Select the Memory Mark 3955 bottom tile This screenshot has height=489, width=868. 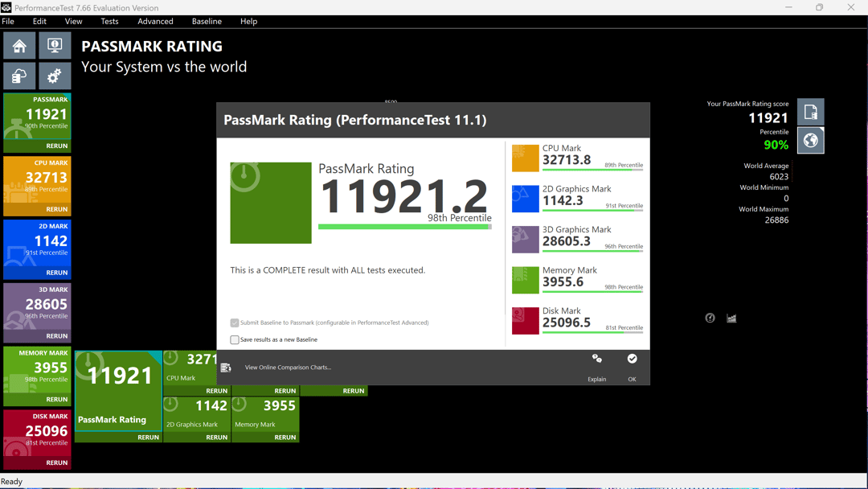(x=265, y=414)
